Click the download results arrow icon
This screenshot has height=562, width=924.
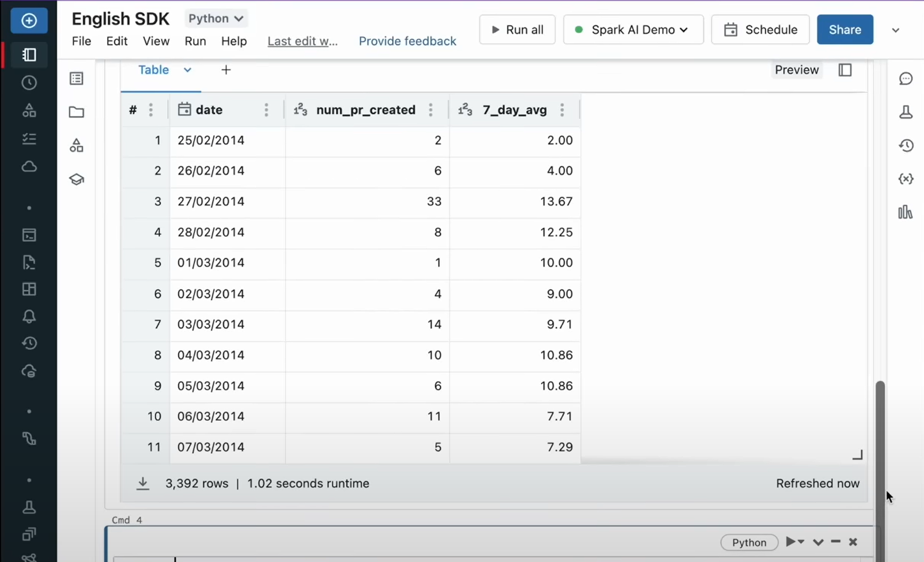[x=143, y=483]
